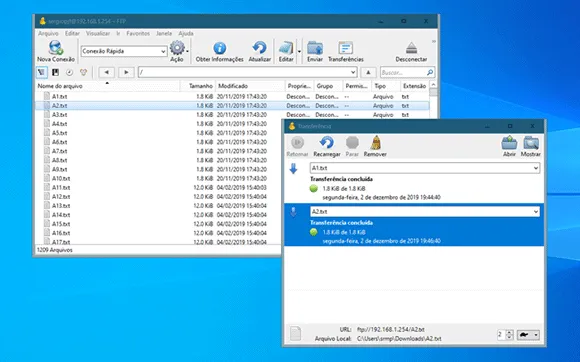Screen dimensions: 580x362
Task: Adjust the concurrent connections stepper
Action: [x=509, y=335]
